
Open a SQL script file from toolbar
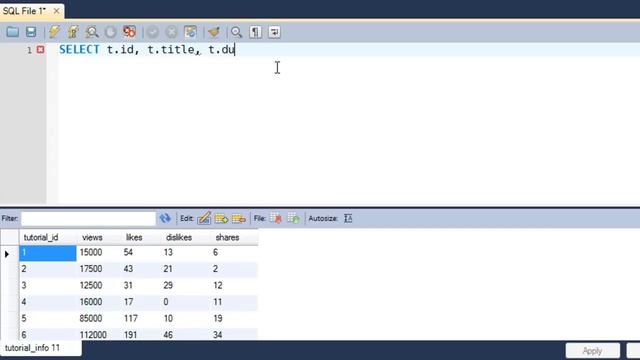click(12, 32)
